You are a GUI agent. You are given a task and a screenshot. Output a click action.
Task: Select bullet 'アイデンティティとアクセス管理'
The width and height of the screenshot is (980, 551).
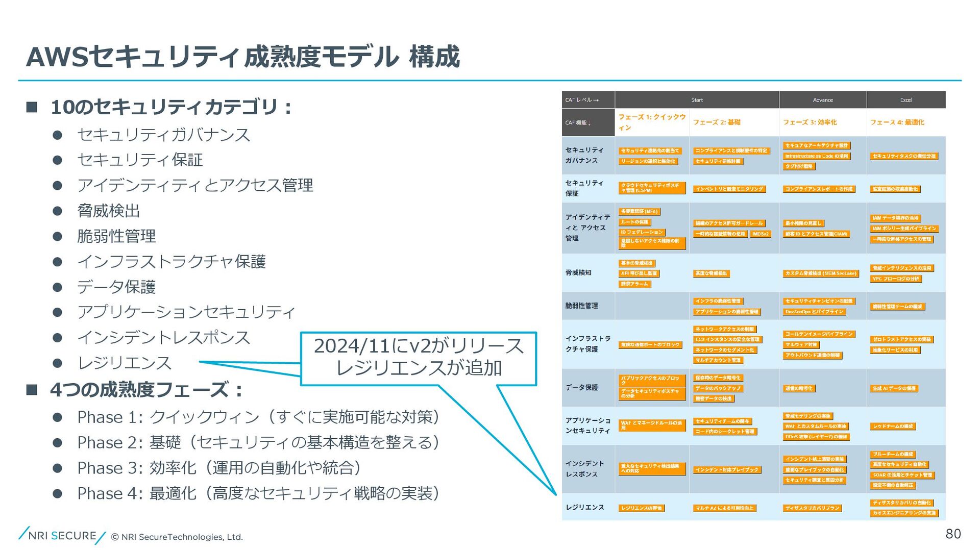(195, 185)
